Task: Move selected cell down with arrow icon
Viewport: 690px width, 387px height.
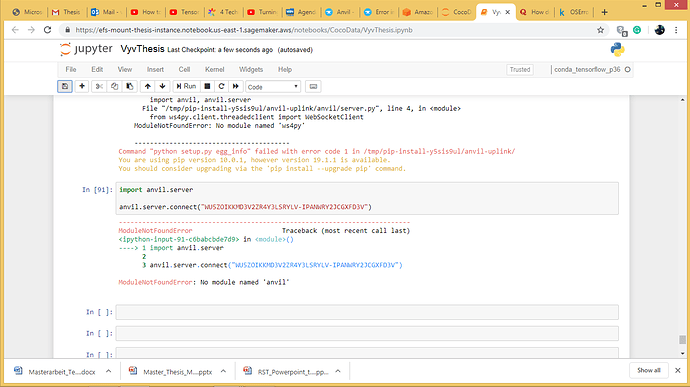Action: pos(162,86)
